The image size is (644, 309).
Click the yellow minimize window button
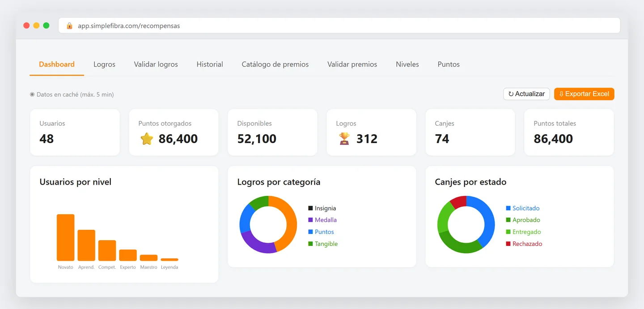[x=36, y=25]
